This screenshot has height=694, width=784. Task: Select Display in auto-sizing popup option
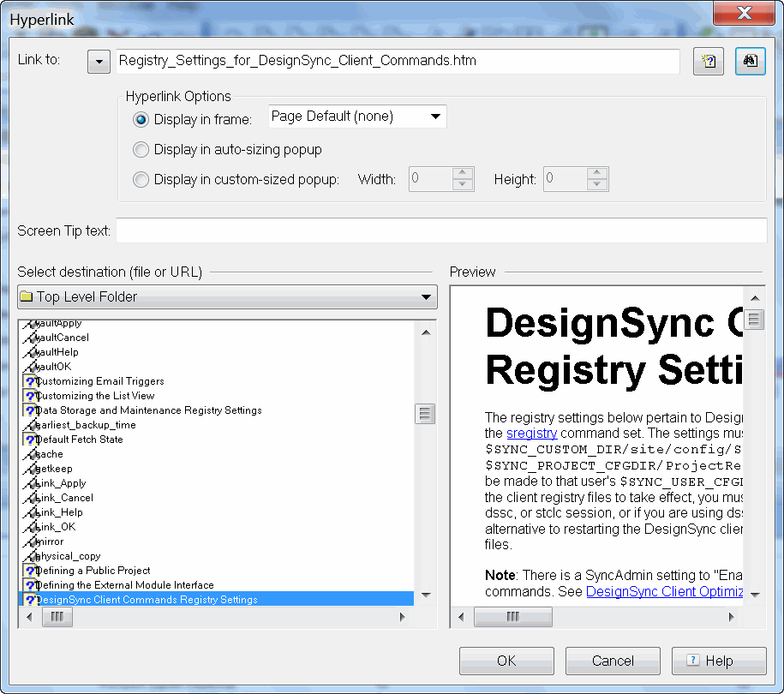pos(141,149)
